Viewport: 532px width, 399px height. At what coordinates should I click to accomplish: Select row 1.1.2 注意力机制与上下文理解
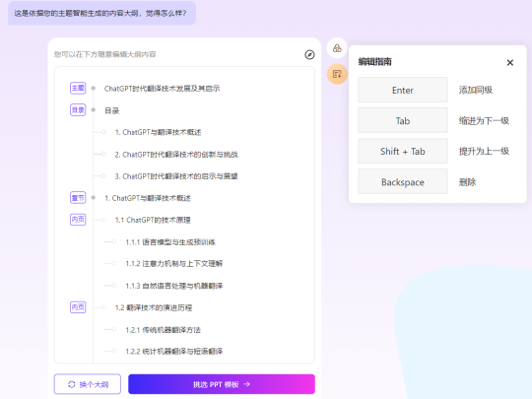point(174,264)
